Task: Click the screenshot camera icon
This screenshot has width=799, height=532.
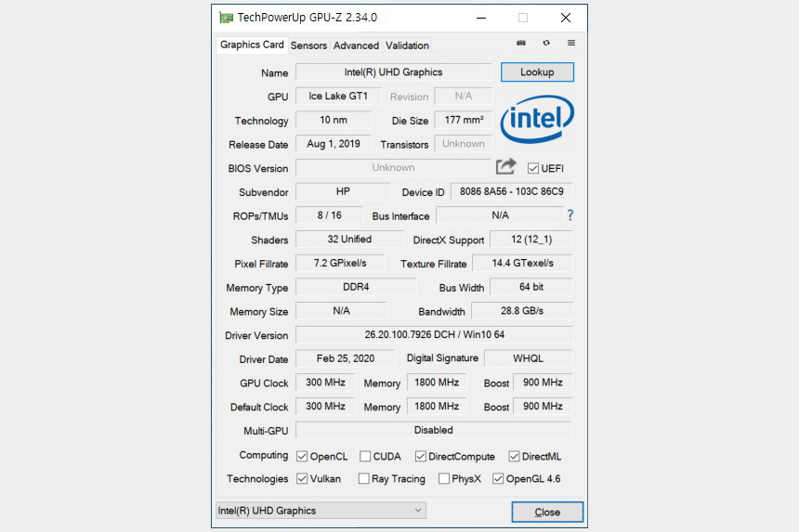Action: point(521,43)
